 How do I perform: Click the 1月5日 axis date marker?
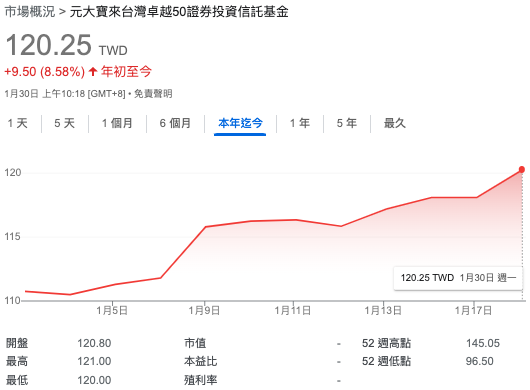[112, 310]
